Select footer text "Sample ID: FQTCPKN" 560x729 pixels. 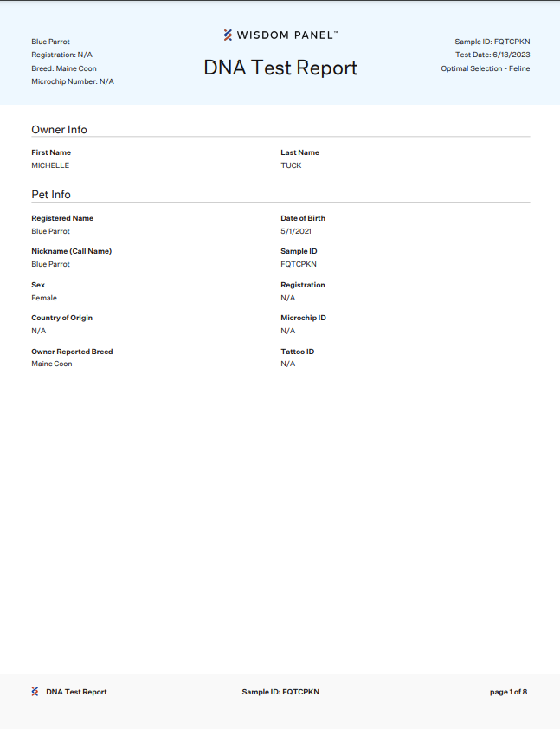point(280,692)
